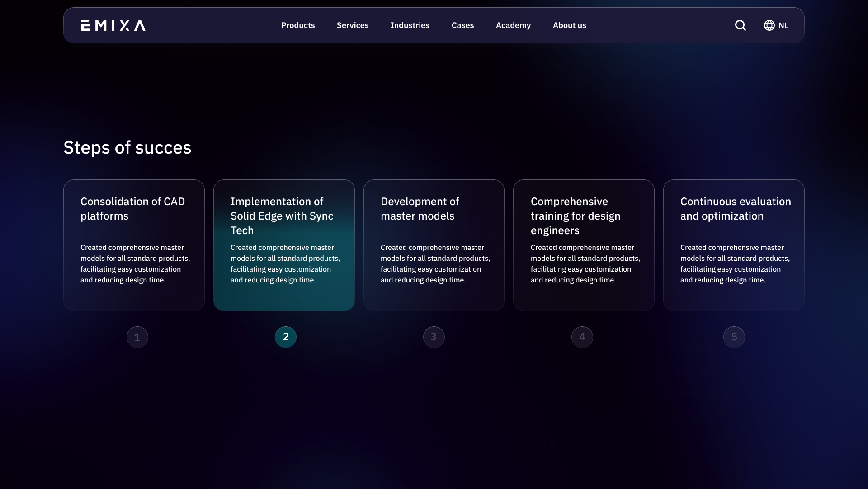Expand the Industries navigation item
Viewport: 868px width, 489px height.
pos(410,25)
